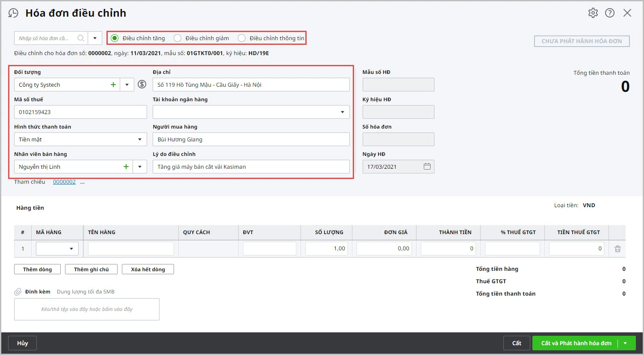Click the dollar sign icon beside Đối tượng
644x355 pixels.
click(x=142, y=85)
